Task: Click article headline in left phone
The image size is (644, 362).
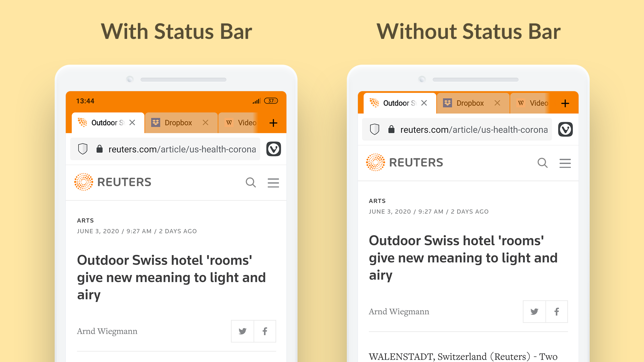Action: tap(171, 278)
